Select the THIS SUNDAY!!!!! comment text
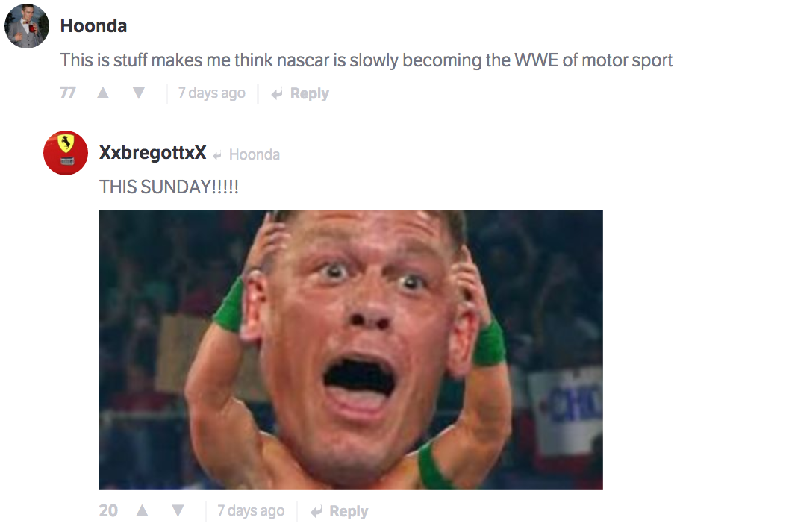This screenshot has height=532, width=786. click(x=169, y=187)
